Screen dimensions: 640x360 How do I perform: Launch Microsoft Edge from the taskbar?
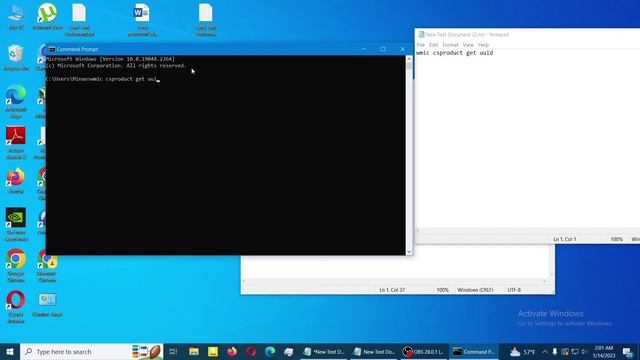[270, 351]
